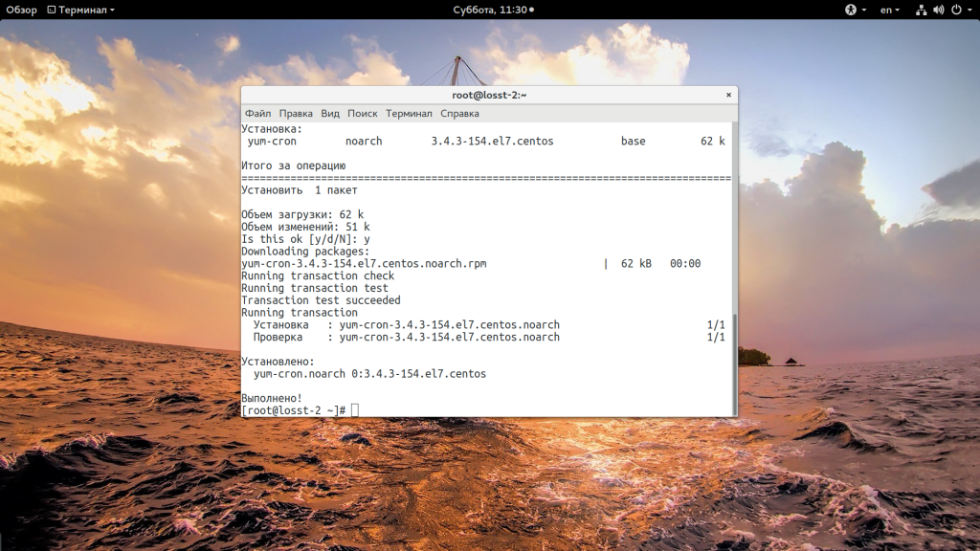Expand the arrow next to accessibility icon

click(x=863, y=10)
